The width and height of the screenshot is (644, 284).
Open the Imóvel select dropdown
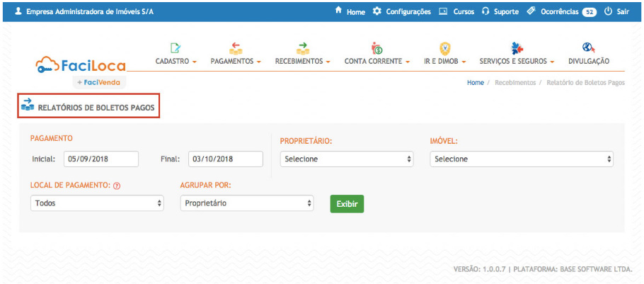(522, 159)
